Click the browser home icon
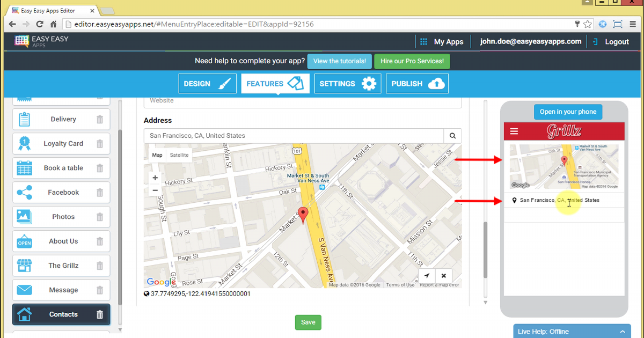Screen dimensions: 644x338 point(52,24)
